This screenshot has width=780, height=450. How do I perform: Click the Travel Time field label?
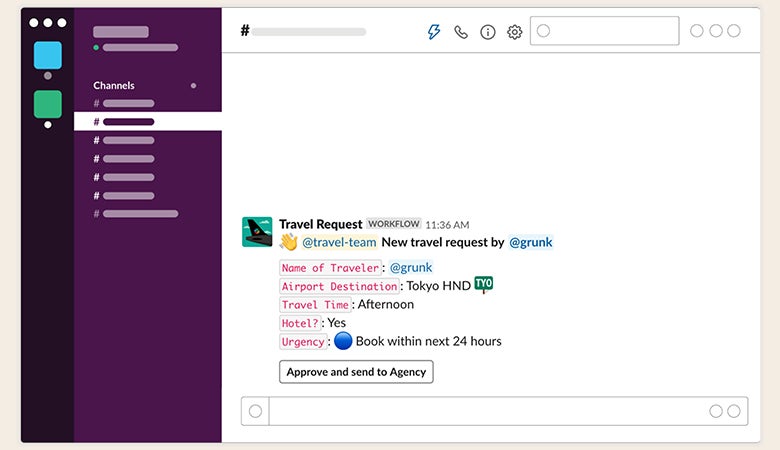pyautogui.click(x=315, y=305)
